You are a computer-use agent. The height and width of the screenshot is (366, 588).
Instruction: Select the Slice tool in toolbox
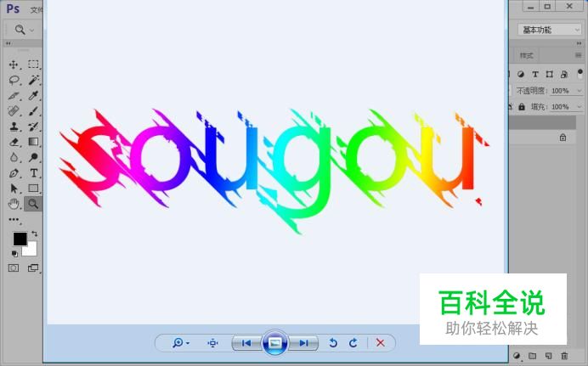pyautogui.click(x=14, y=95)
